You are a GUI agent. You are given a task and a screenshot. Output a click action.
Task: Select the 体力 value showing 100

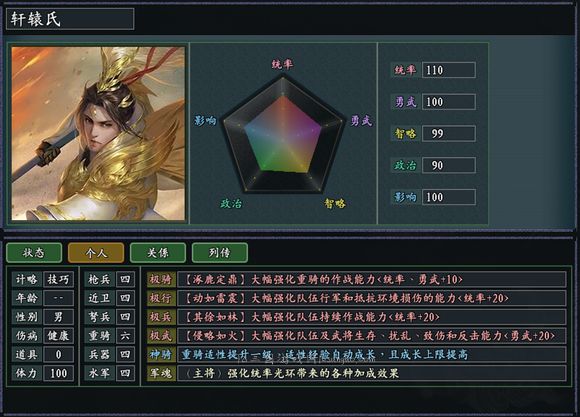pos(58,373)
